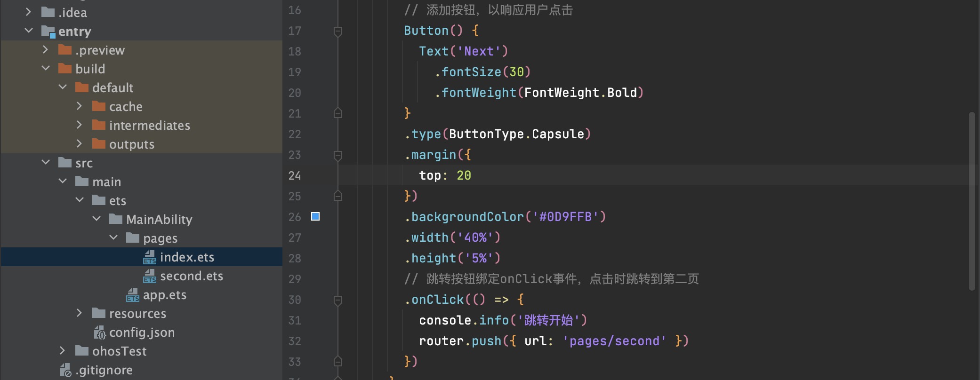Collapse the build folder chevron
Viewport: 980px width, 380px height.
(x=46, y=69)
